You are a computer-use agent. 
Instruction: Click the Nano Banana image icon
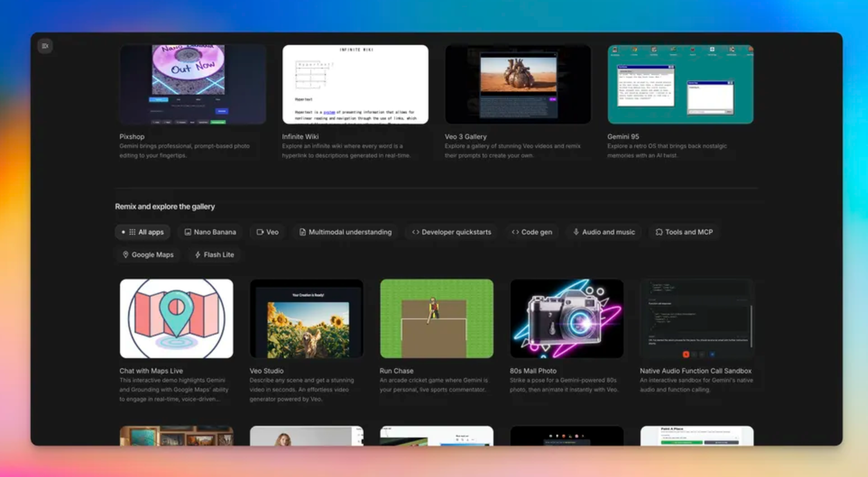click(x=188, y=232)
